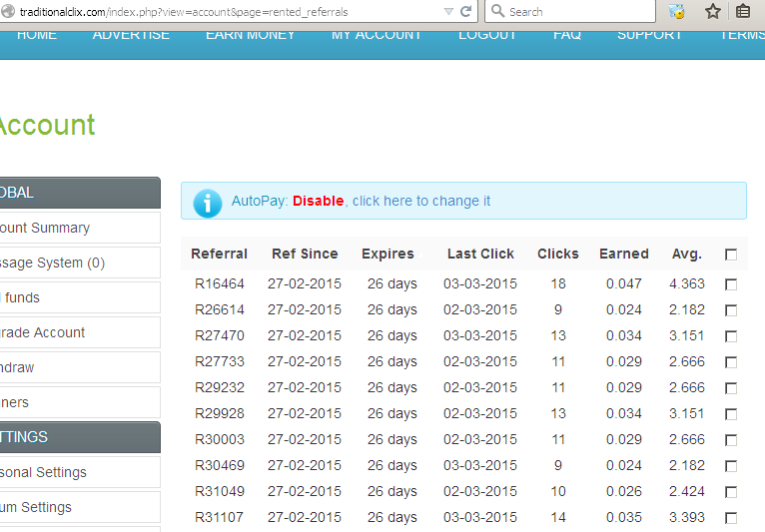This screenshot has width=765, height=532.
Task: Check the box for referral R16464
Action: tap(731, 284)
